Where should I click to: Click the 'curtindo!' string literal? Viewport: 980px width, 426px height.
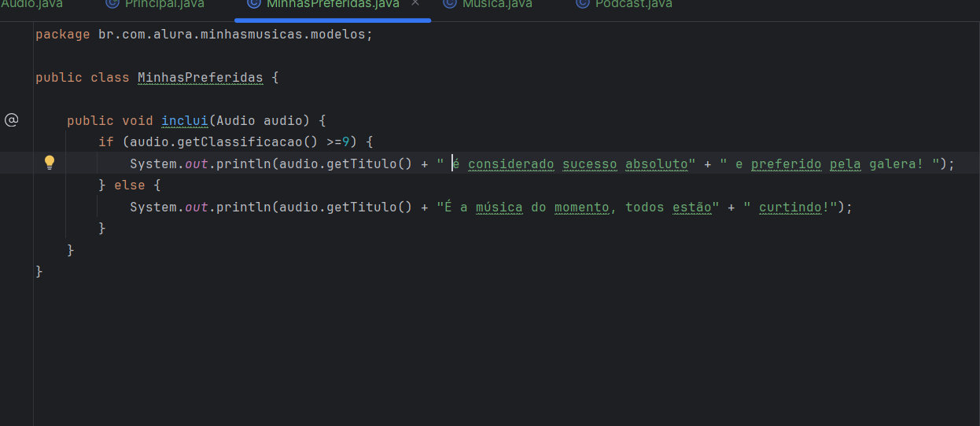click(790, 207)
